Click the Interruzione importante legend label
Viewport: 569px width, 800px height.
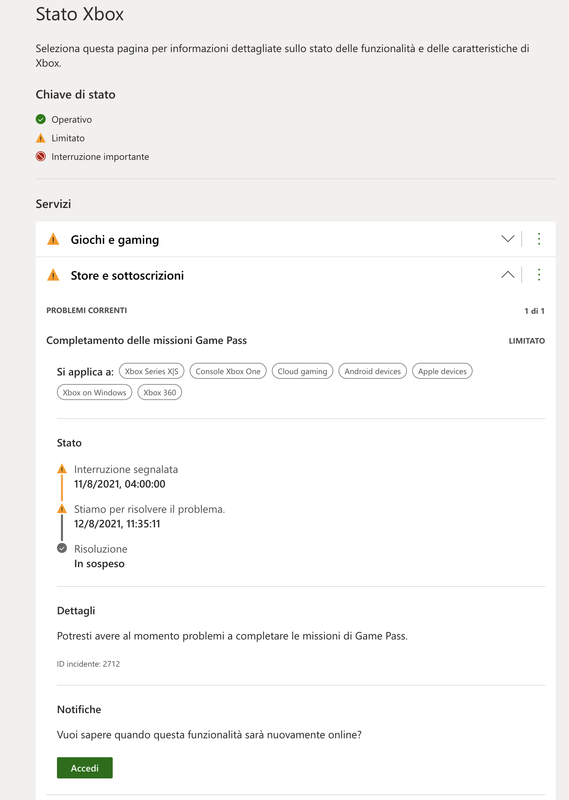coord(100,157)
